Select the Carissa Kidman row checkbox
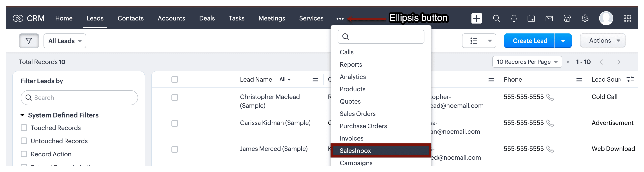The height and width of the screenshot is (172, 644). (175, 123)
